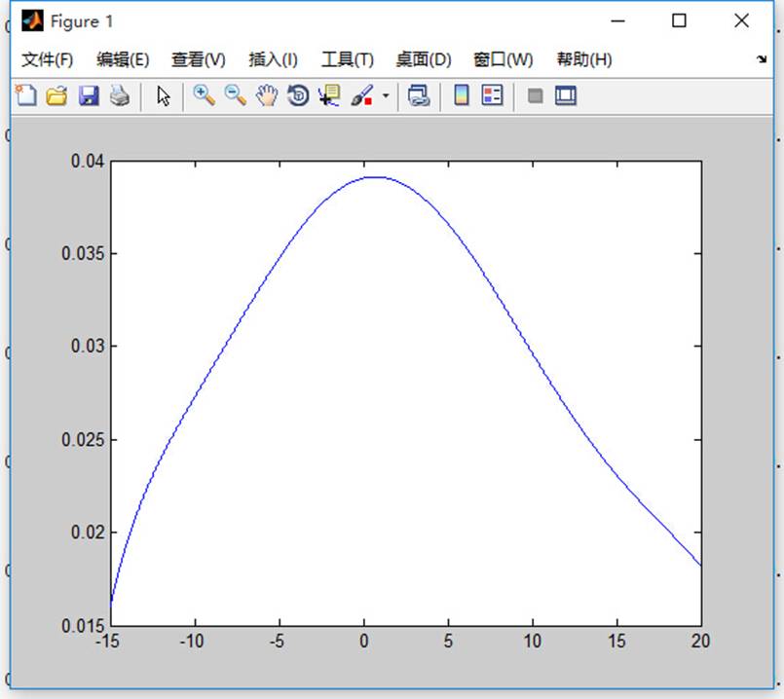Open the 文件(F) menu
Image resolution: width=784 pixels, height=699 pixels.
click(x=47, y=59)
